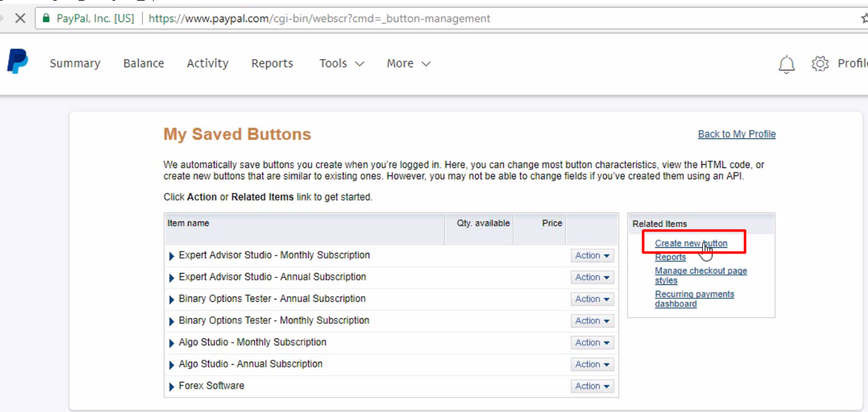The image size is (868, 412).
Task: Click Binary Options Tester - Annual Subscription text
Action: pyautogui.click(x=272, y=299)
